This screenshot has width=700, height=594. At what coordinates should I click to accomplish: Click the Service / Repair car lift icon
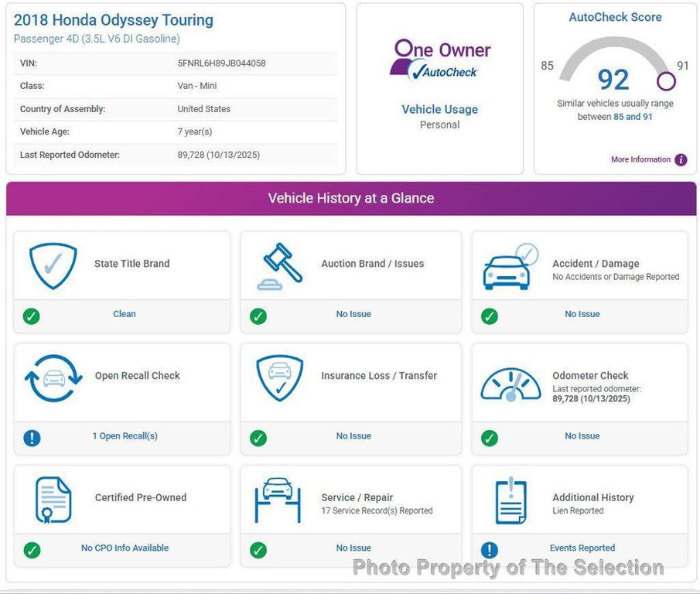click(x=278, y=500)
